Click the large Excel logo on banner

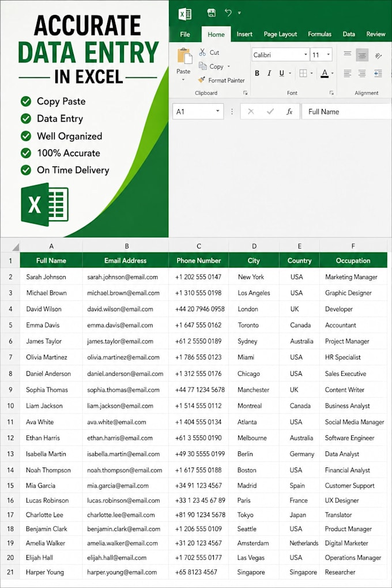click(x=44, y=205)
